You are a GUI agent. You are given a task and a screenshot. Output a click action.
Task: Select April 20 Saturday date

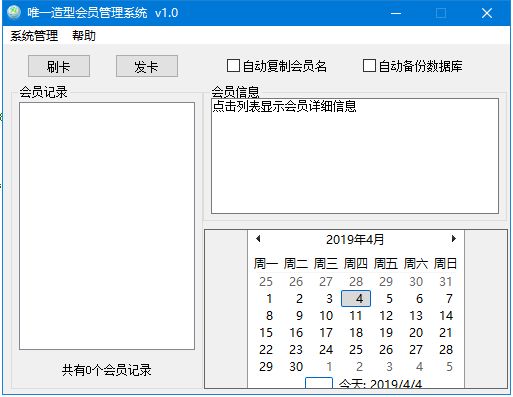pyautogui.click(x=416, y=333)
